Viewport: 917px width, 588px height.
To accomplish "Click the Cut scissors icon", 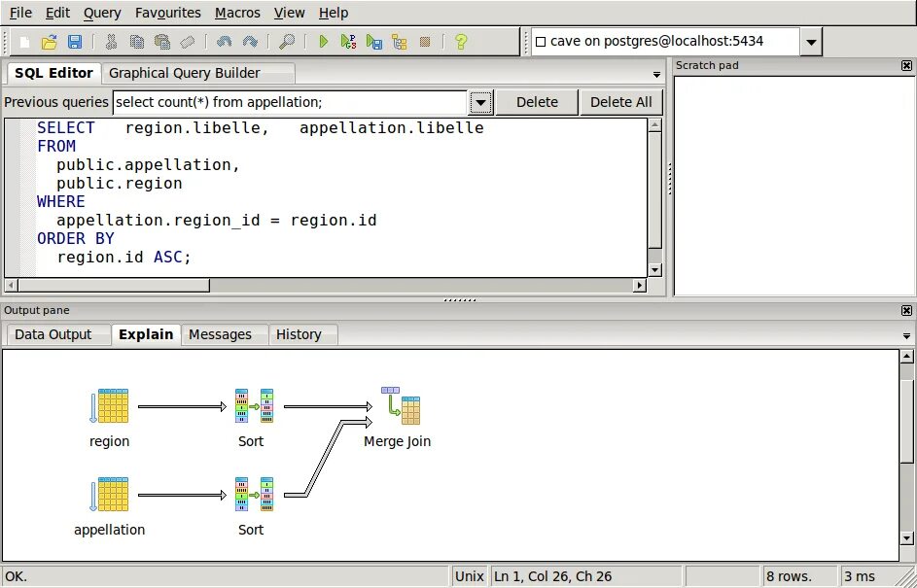I will tap(111, 42).
